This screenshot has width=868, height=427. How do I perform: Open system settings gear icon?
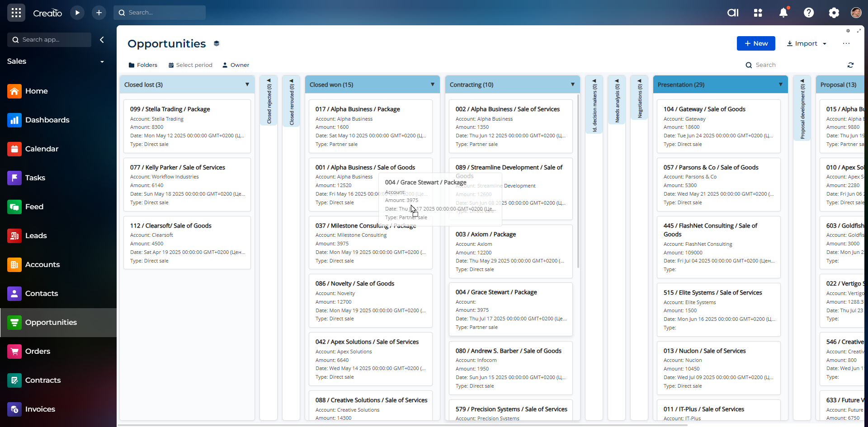point(834,13)
